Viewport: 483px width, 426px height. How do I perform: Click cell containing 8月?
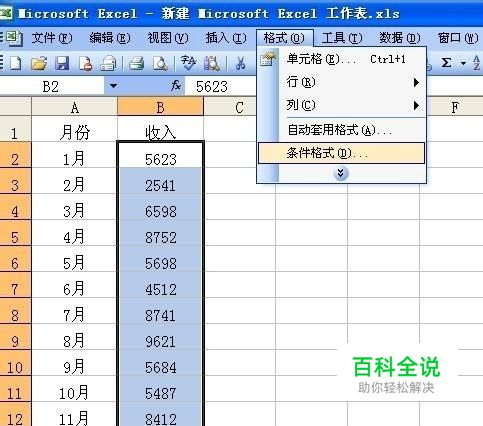[75, 337]
